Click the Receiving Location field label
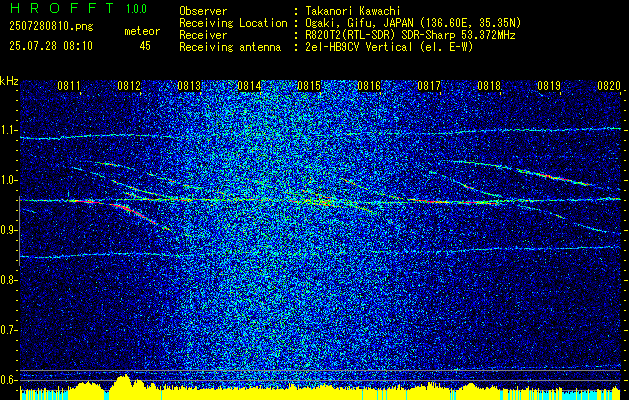629x400 pixels. point(233,23)
